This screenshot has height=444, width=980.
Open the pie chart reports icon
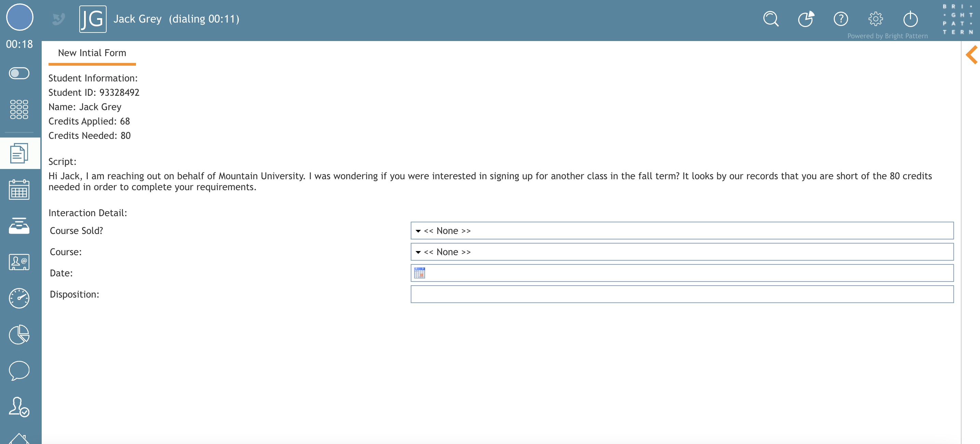(19, 334)
